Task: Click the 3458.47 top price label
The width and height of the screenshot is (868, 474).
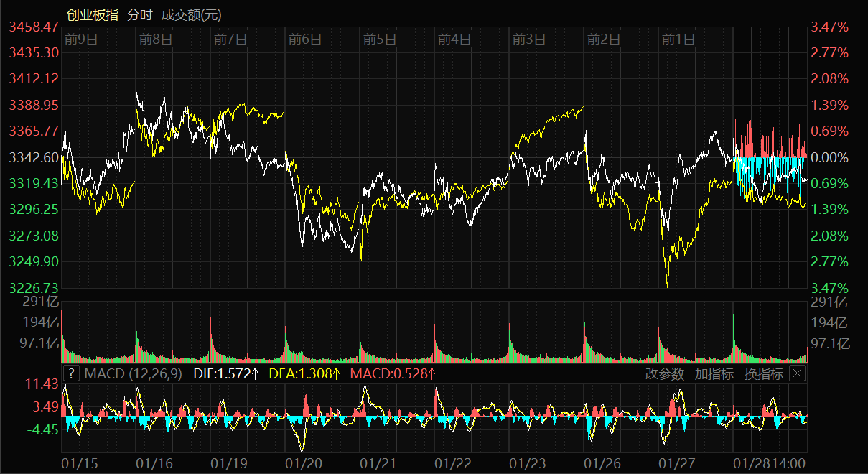Action: click(34, 27)
